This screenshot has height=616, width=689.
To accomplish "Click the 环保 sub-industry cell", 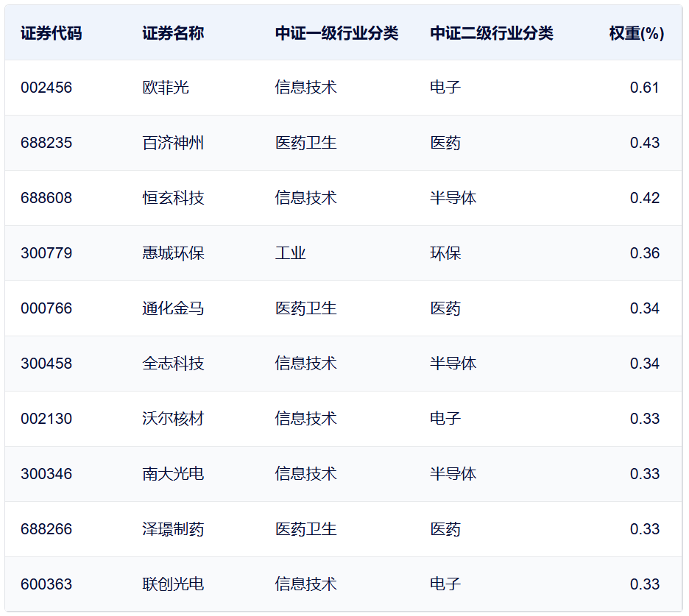I will pos(445,253).
